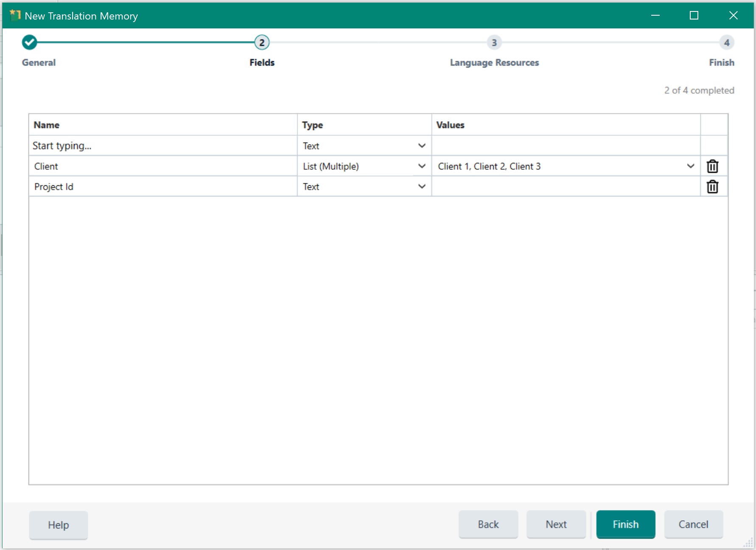Expand the Client values list dropdown
The image size is (756, 550).
(x=690, y=166)
